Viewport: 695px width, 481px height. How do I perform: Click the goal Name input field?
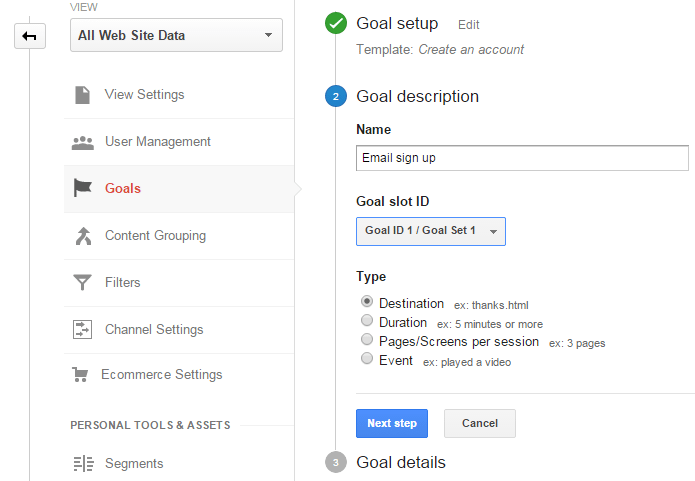pyautogui.click(x=522, y=158)
